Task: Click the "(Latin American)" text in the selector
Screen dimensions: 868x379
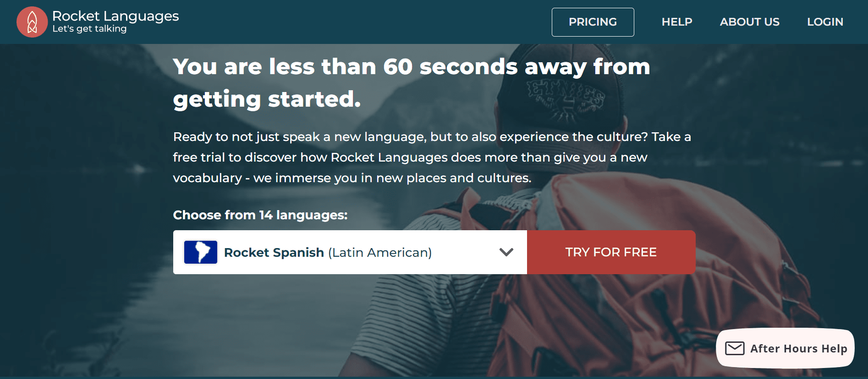Action: click(380, 253)
